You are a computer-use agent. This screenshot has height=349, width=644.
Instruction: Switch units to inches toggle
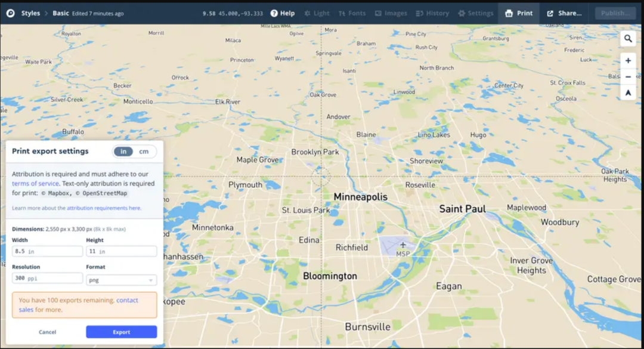click(x=123, y=152)
